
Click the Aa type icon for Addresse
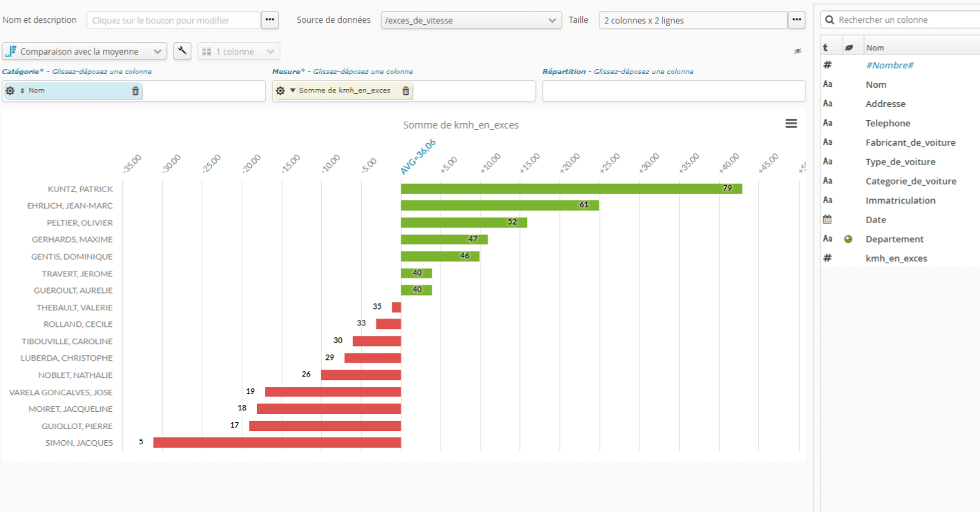[827, 104]
